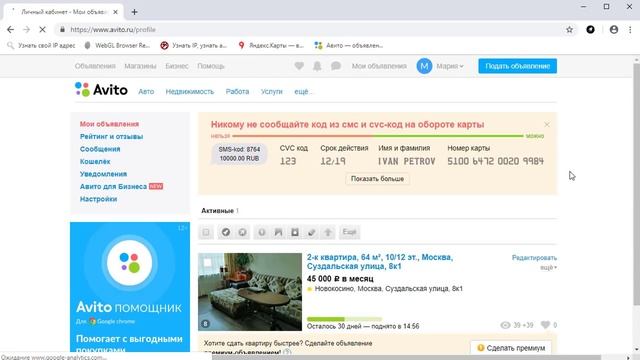Click Сделать премиум button
Image resolution: width=640 pixels, height=360 pixels.
click(x=511, y=348)
